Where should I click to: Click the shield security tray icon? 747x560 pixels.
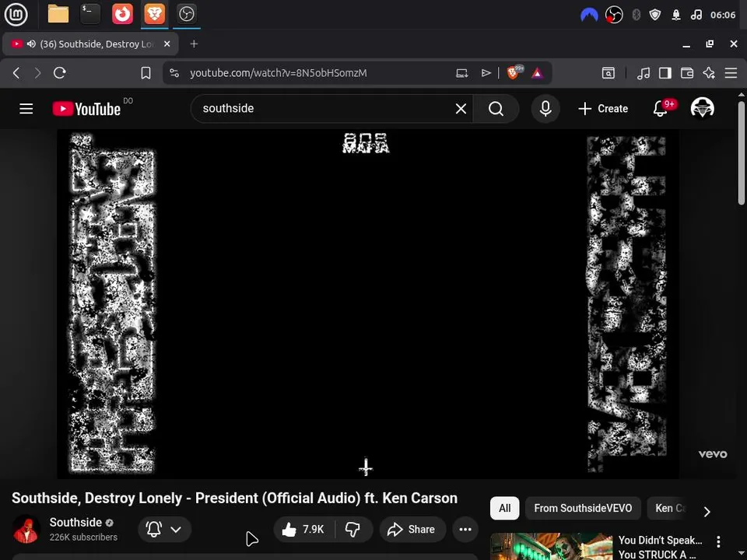pyautogui.click(x=655, y=16)
